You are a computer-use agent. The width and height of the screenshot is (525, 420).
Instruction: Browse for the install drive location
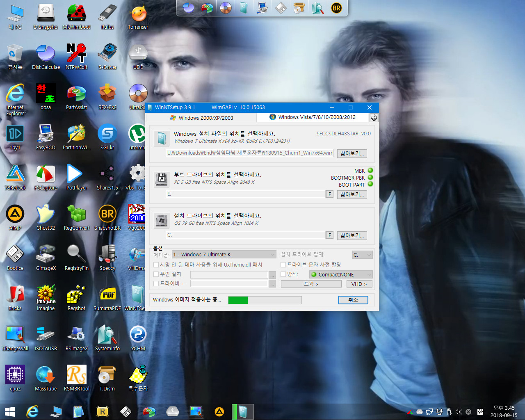coord(352,235)
